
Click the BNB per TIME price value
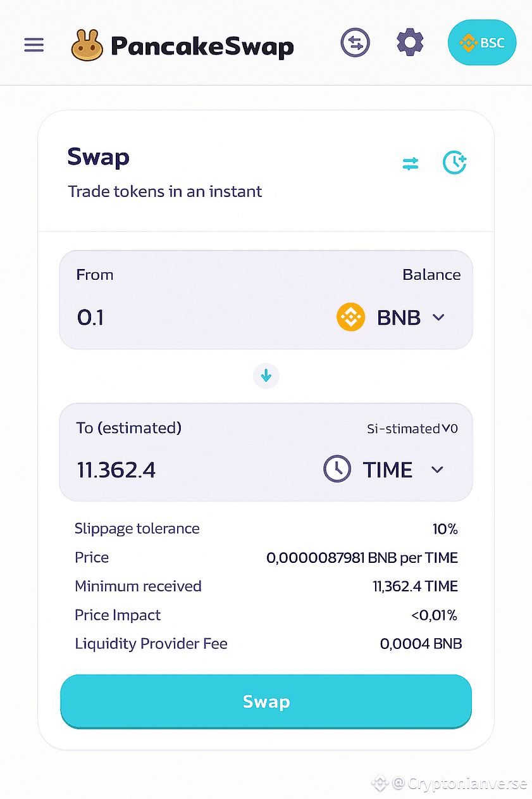(362, 558)
